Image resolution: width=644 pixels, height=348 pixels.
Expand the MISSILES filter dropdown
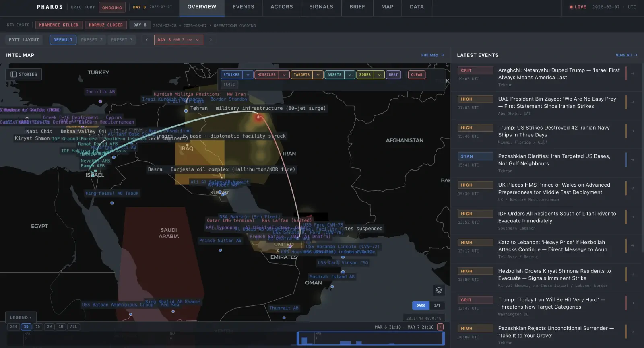point(284,75)
